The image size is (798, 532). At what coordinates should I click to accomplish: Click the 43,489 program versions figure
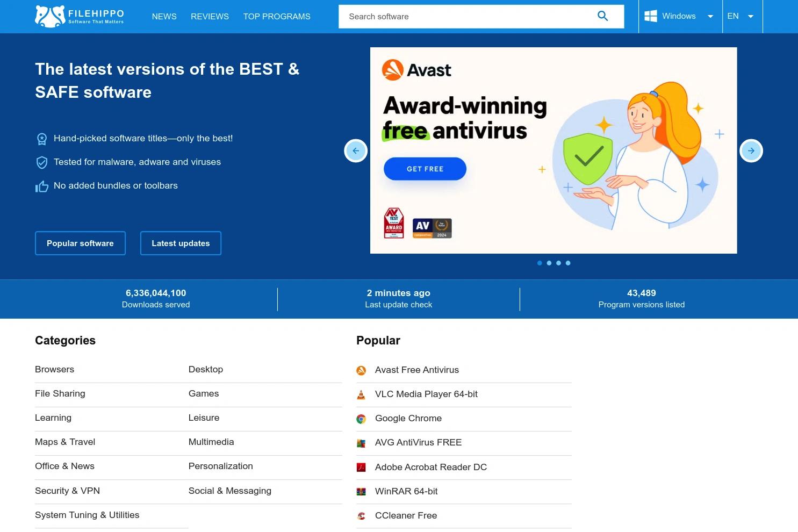tap(642, 293)
